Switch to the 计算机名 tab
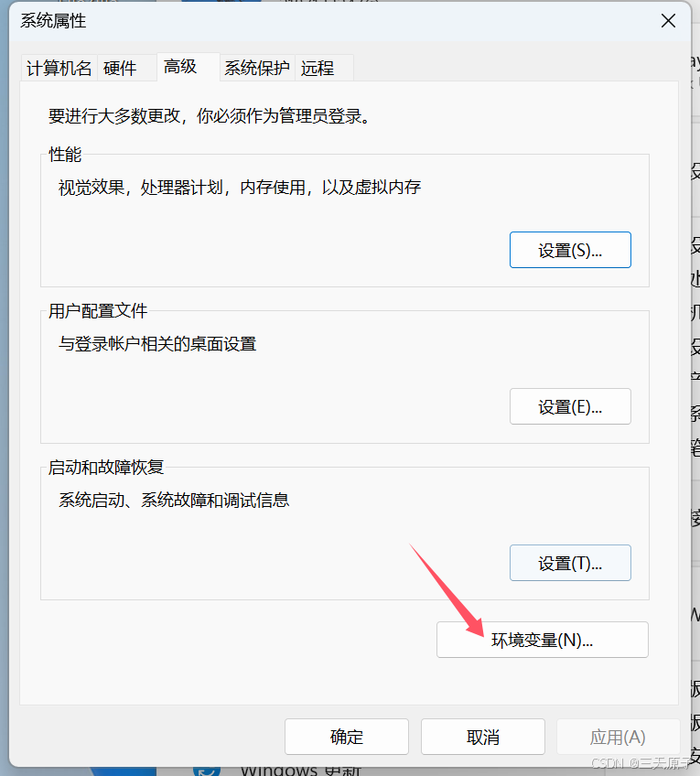This screenshot has height=776, width=700. (x=59, y=68)
